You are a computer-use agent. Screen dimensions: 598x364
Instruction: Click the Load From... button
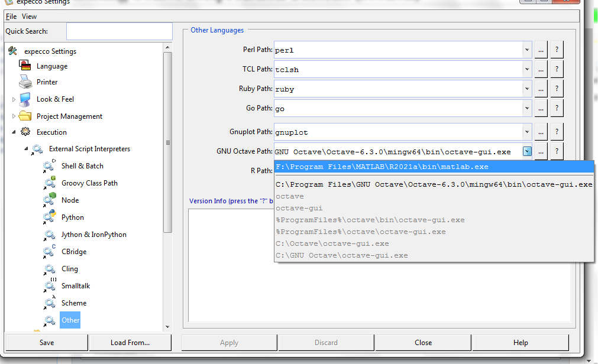click(x=130, y=343)
